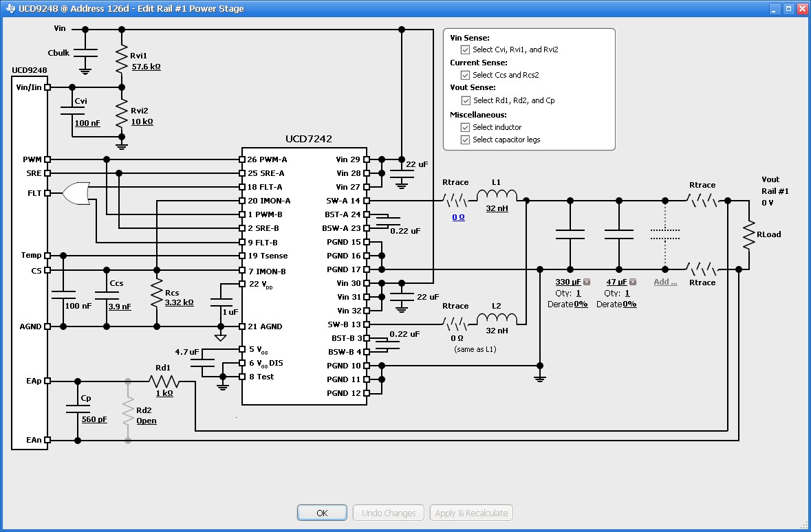Click the greyed Rd2 resistor symbol
Viewport: 811px width, 532px height.
click(128, 412)
